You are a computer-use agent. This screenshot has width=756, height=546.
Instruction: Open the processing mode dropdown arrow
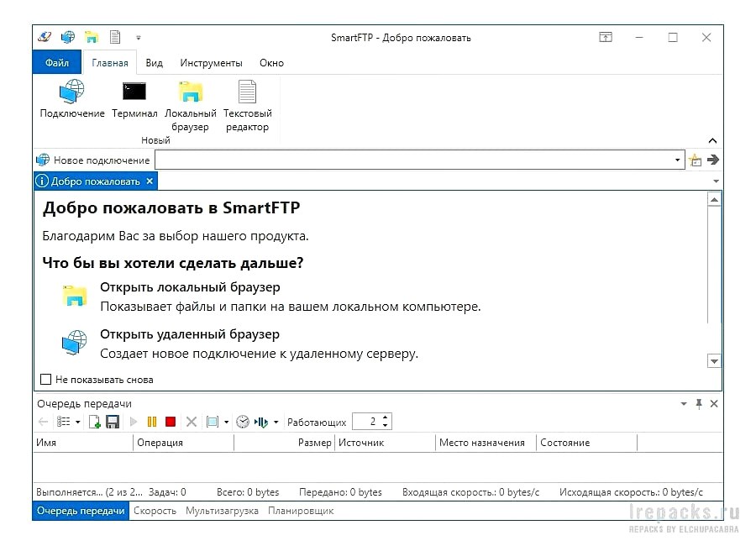[x=276, y=422]
